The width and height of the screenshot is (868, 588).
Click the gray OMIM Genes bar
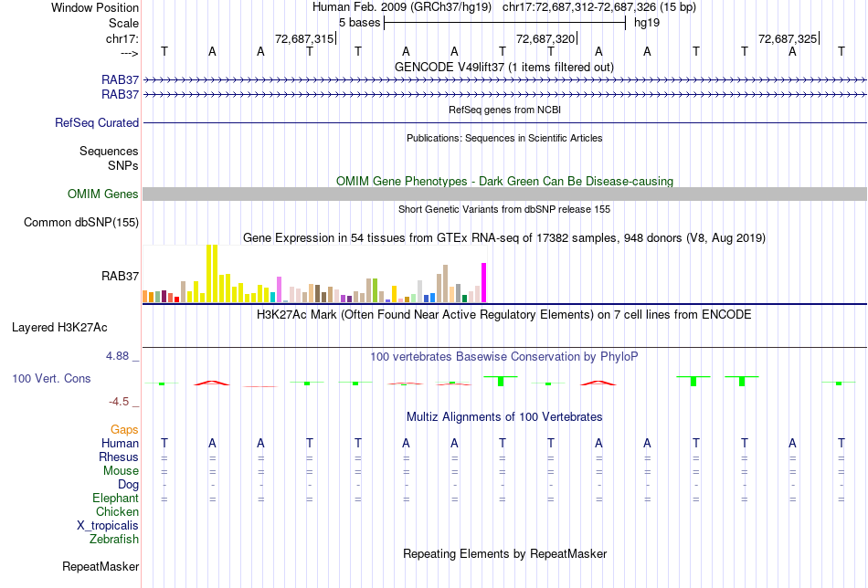pos(504,194)
